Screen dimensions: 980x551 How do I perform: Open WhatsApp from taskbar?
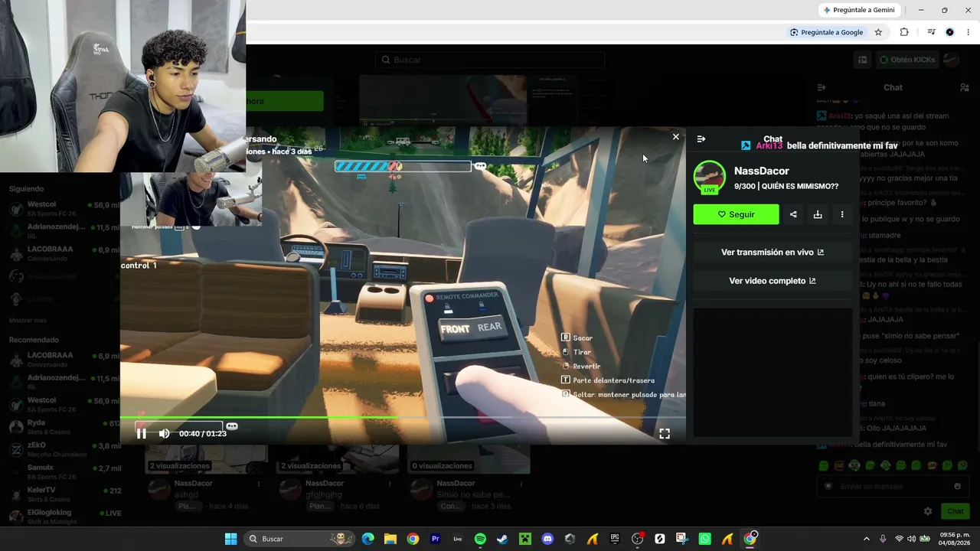click(704, 539)
